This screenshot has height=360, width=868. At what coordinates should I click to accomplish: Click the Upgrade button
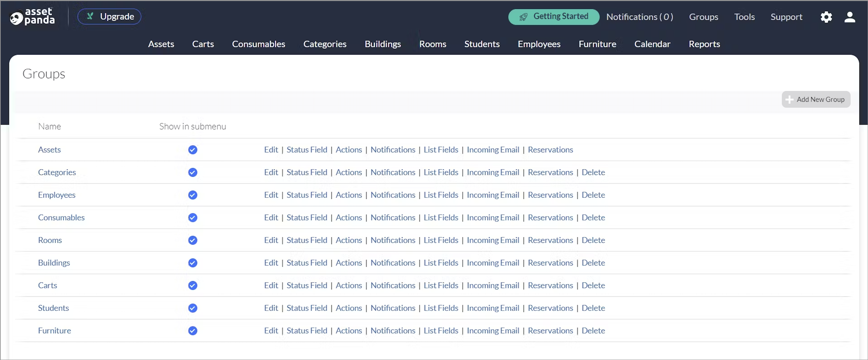pyautogui.click(x=109, y=17)
